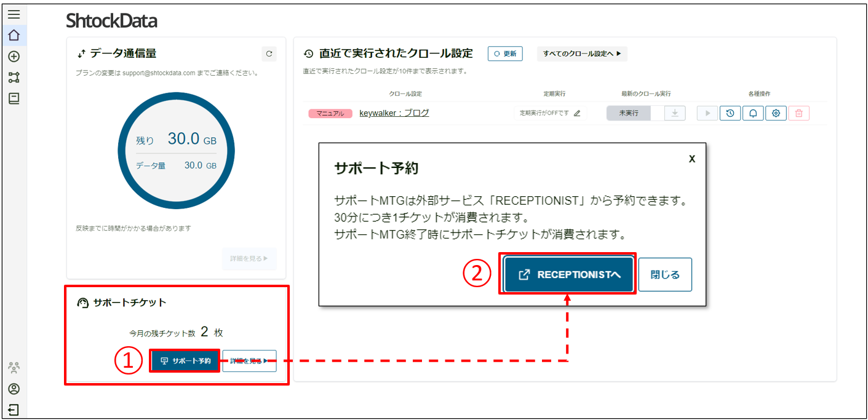The height and width of the screenshot is (420, 868).
Task: Open notification bell for keywalker：ブログ
Action: click(x=753, y=113)
